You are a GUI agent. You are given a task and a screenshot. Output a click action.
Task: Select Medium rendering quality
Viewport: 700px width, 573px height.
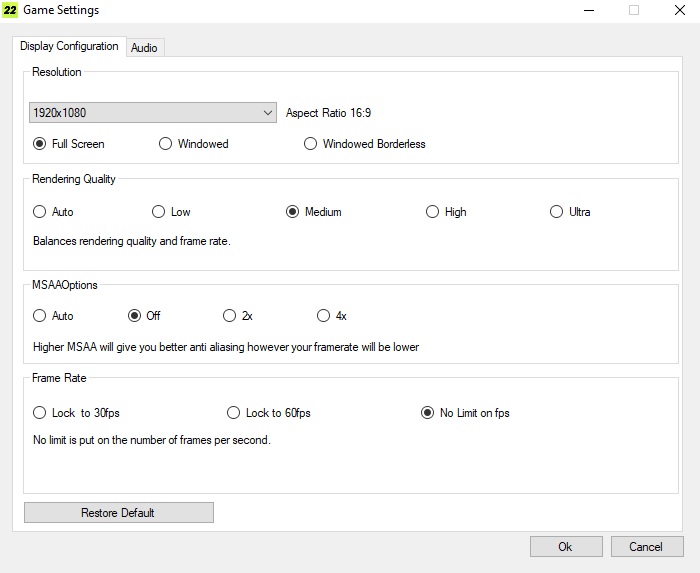(293, 212)
